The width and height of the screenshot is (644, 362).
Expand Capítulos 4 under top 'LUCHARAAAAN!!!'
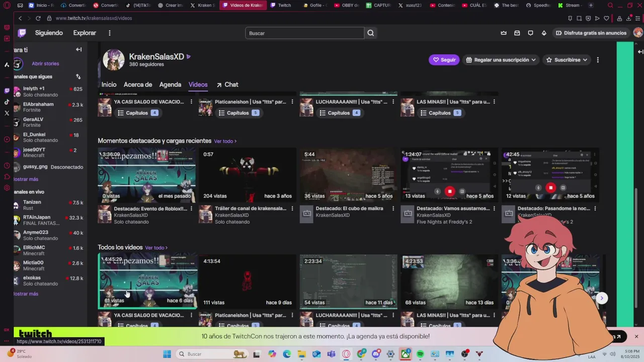click(x=339, y=113)
